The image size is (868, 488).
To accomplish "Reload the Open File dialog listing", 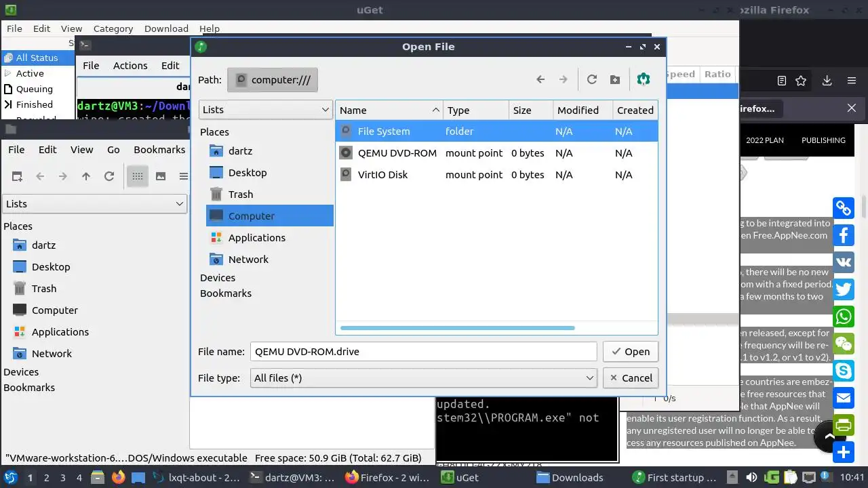I will 592,79.
